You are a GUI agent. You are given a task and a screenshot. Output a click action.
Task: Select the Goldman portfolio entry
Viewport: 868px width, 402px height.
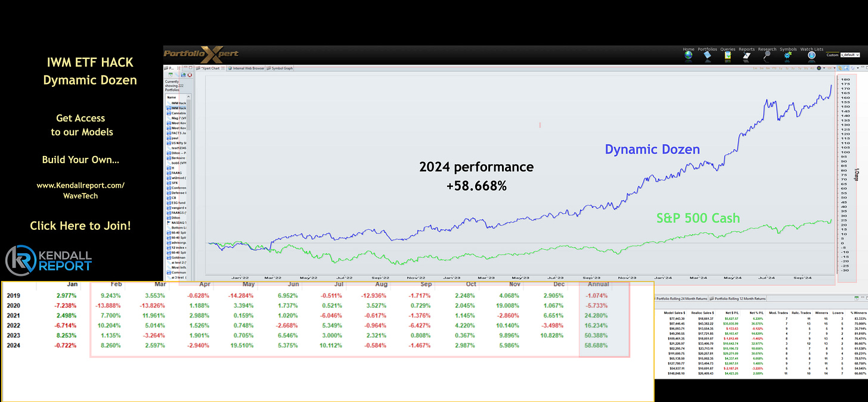[177, 257]
